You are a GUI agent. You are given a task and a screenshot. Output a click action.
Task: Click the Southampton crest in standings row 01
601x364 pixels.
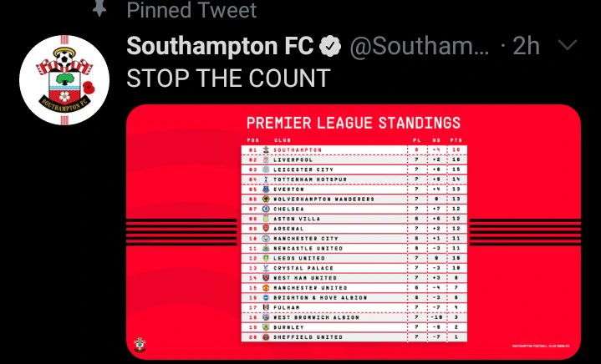pos(266,149)
